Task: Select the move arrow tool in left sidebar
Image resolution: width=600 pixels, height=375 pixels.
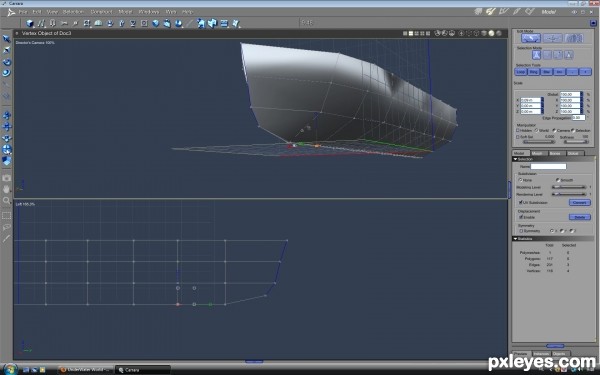Action: (x=7, y=39)
